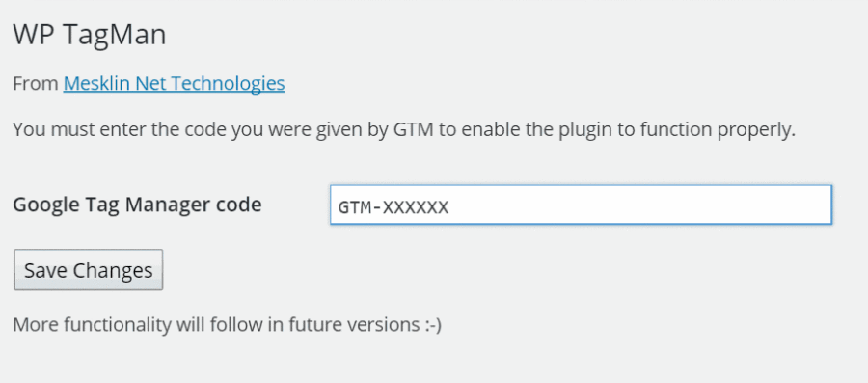Click the 'More functionality will follow' note
The width and height of the screenshot is (868, 383).
(x=227, y=325)
